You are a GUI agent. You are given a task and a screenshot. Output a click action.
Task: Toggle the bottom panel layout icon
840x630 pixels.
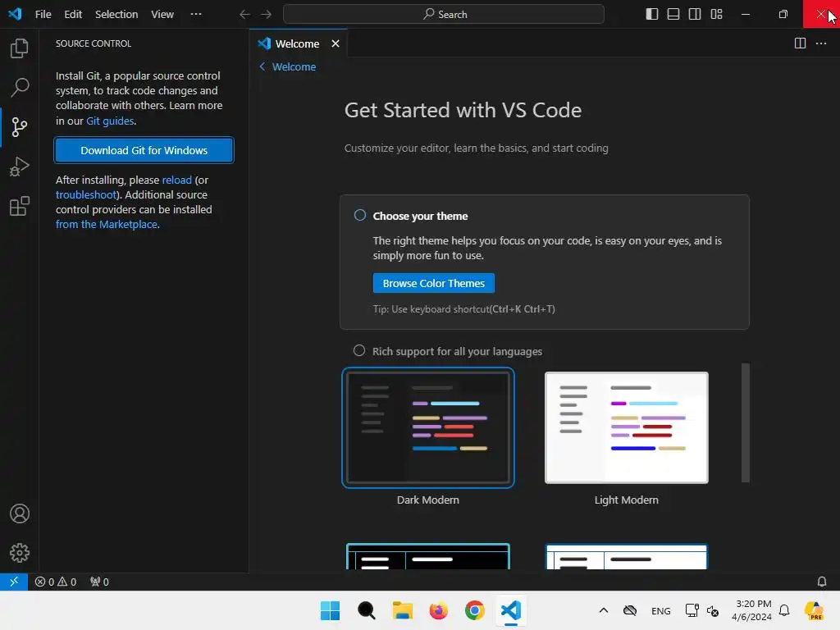pyautogui.click(x=673, y=14)
